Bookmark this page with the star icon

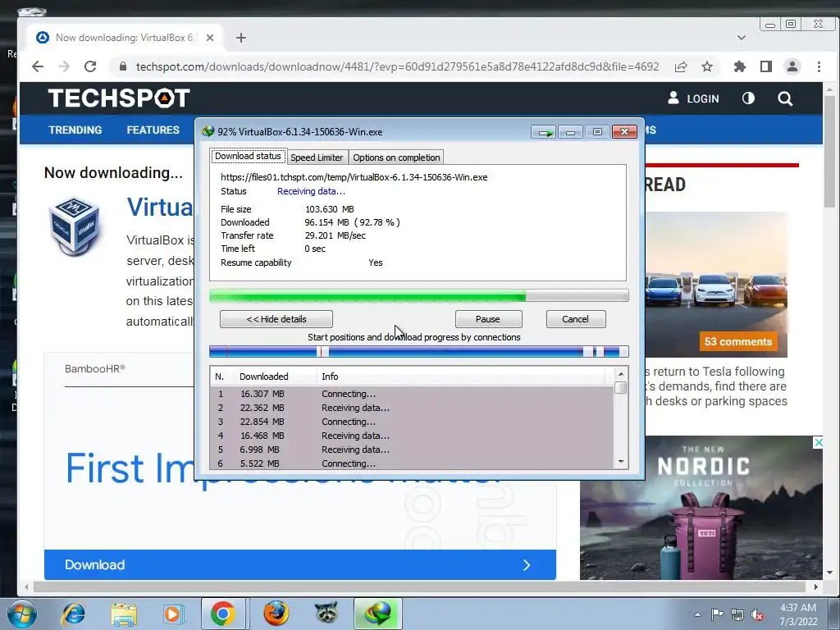(707, 66)
